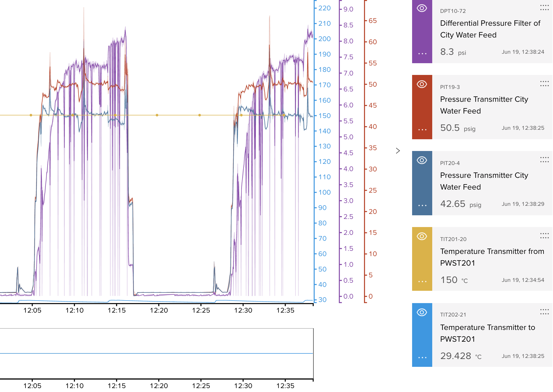Click the 65 label on the red axis
This screenshot has width=553, height=392.
coord(373,21)
